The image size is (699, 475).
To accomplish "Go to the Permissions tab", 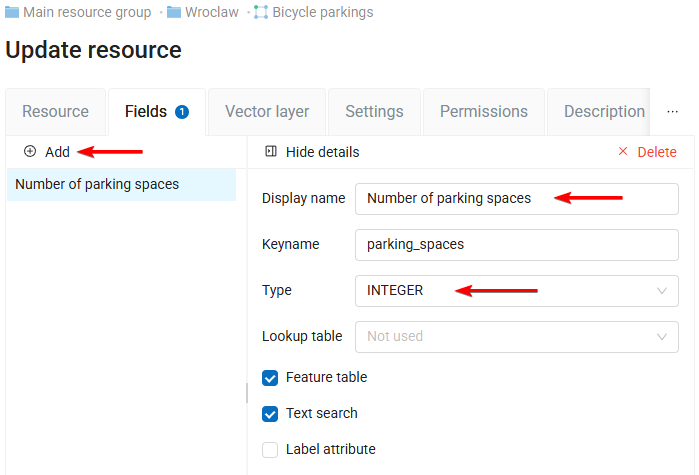I will (x=484, y=112).
